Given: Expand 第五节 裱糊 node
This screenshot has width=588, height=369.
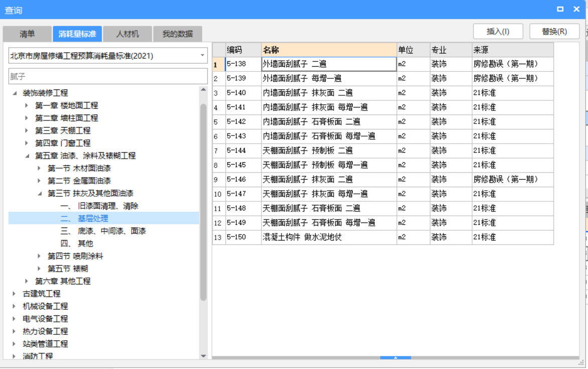Looking at the screenshot, I should click(x=39, y=269).
